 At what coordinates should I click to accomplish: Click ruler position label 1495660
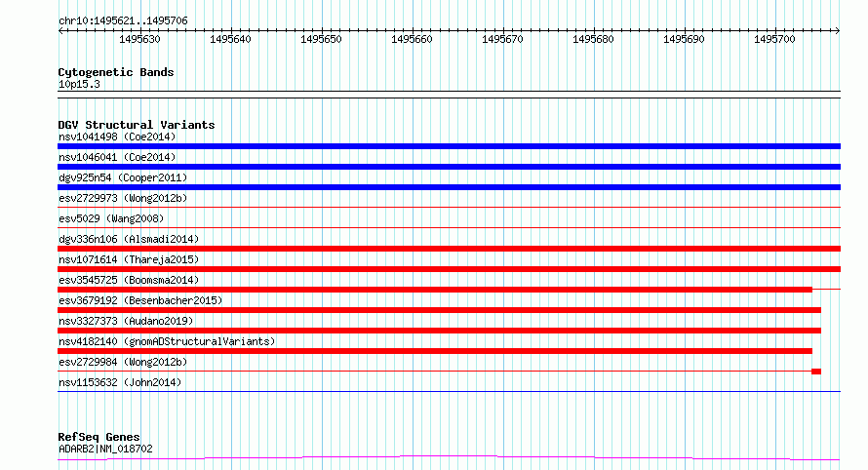(412, 39)
